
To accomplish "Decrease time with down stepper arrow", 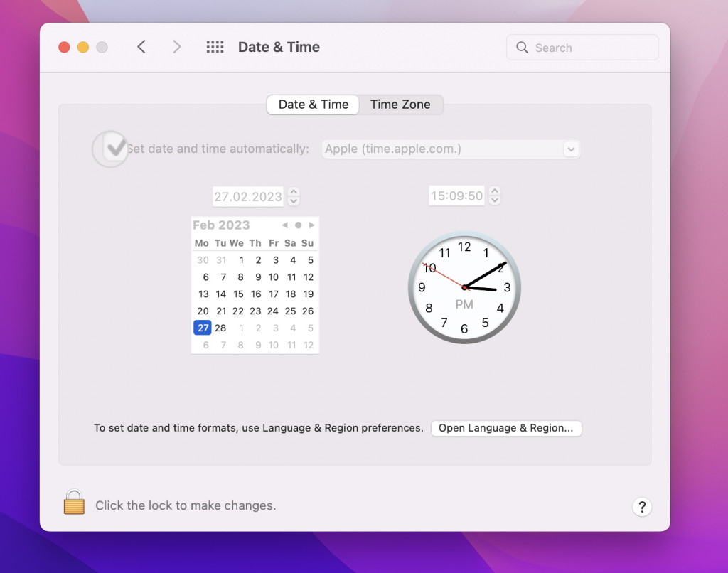I will (x=495, y=200).
